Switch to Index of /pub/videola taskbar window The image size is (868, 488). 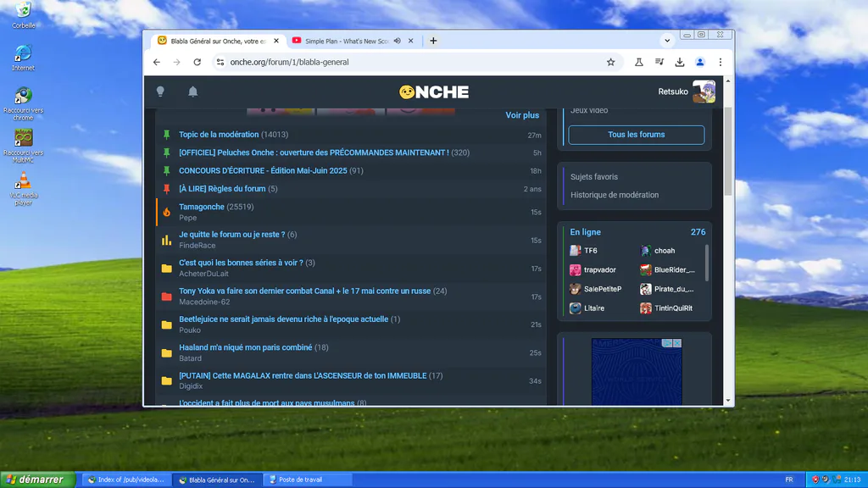(x=127, y=480)
